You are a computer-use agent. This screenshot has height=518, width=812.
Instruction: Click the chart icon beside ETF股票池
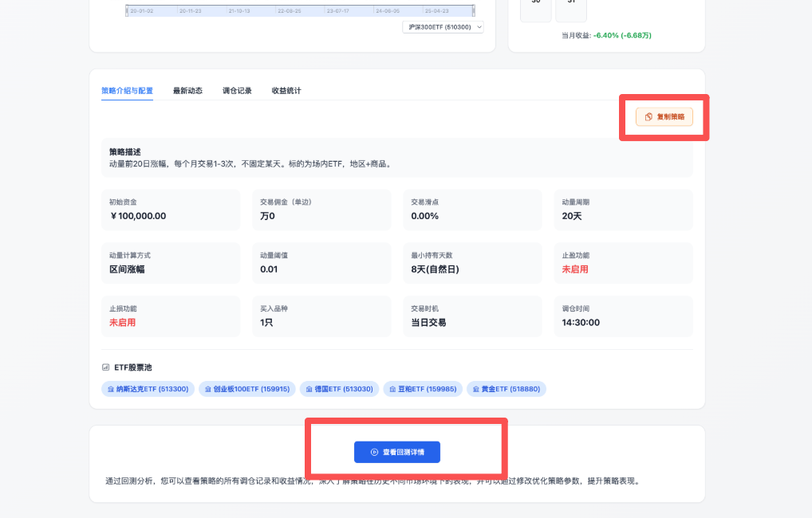tap(105, 367)
